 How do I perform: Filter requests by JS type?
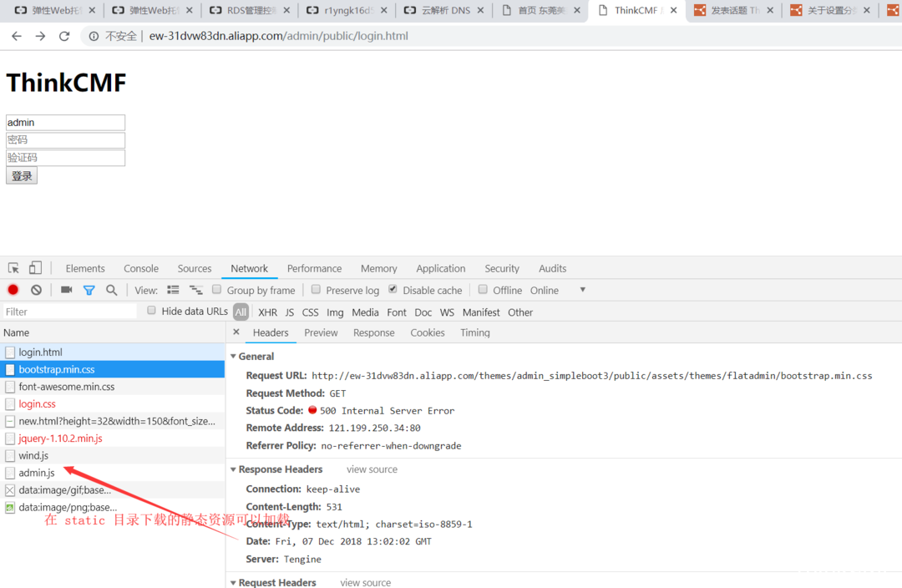point(289,312)
